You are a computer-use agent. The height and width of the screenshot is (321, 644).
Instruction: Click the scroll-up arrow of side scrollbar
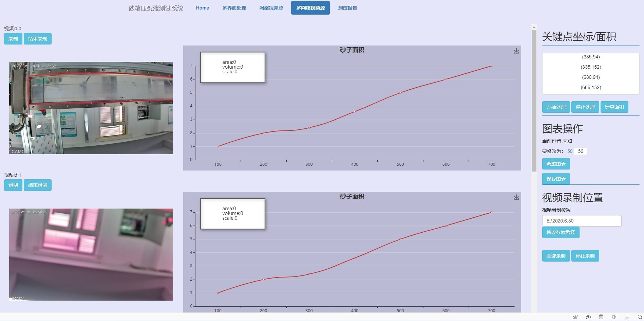[x=534, y=27]
